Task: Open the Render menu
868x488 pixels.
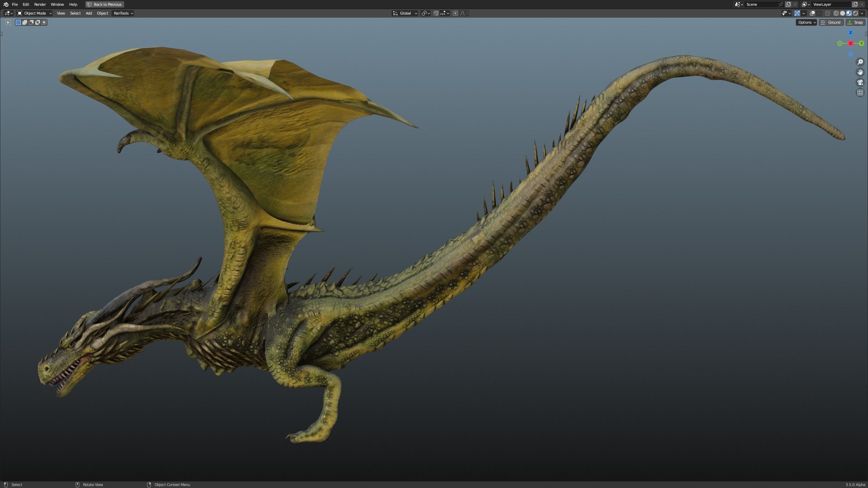Action: (40, 4)
